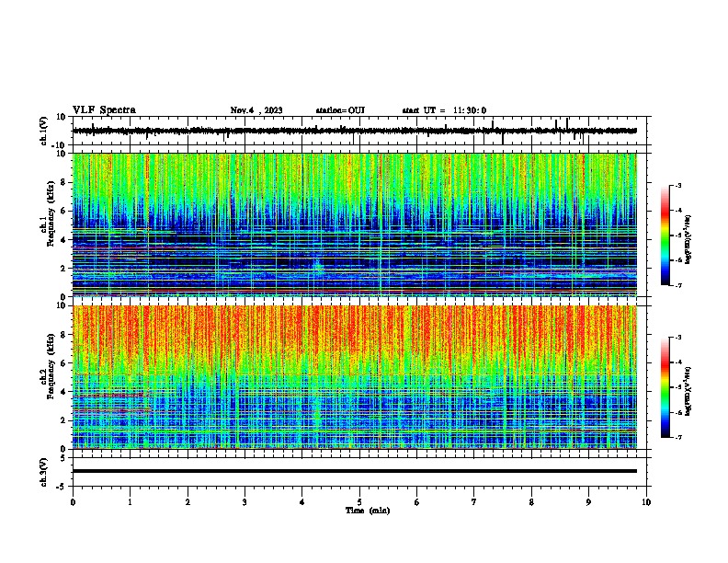The width and height of the screenshot is (728, 563).
Task: Click the "-7" label on ch.1 colorbar
Action: coord(677,285)
